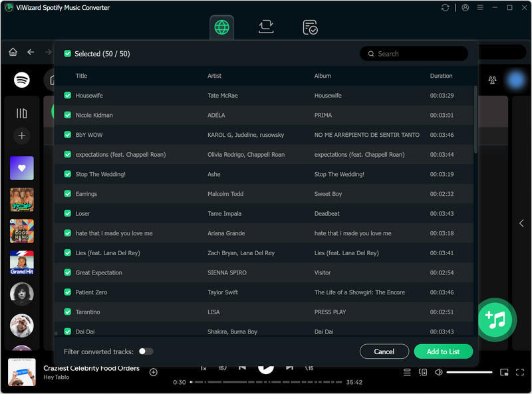Click the refresh icon in title bar
Screen dimensions: 532x394
pos(445,7)
